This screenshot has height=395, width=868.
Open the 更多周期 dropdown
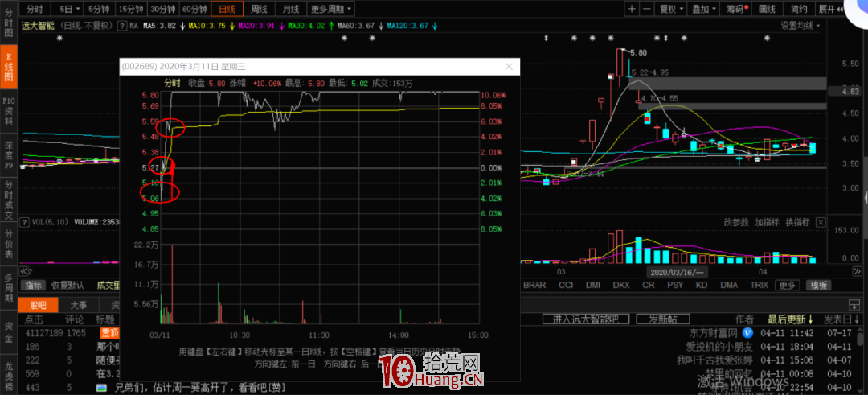[x=330, y=9]
